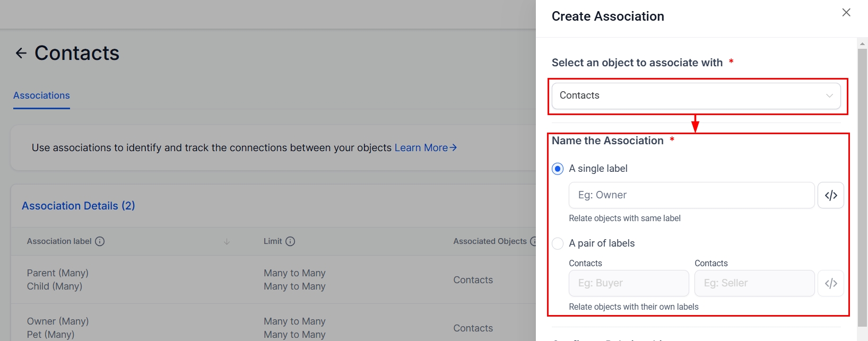Viewport: 868px width, 341px height.
Task: Click the code icon beside pair label fields
Action: (831, 283)
